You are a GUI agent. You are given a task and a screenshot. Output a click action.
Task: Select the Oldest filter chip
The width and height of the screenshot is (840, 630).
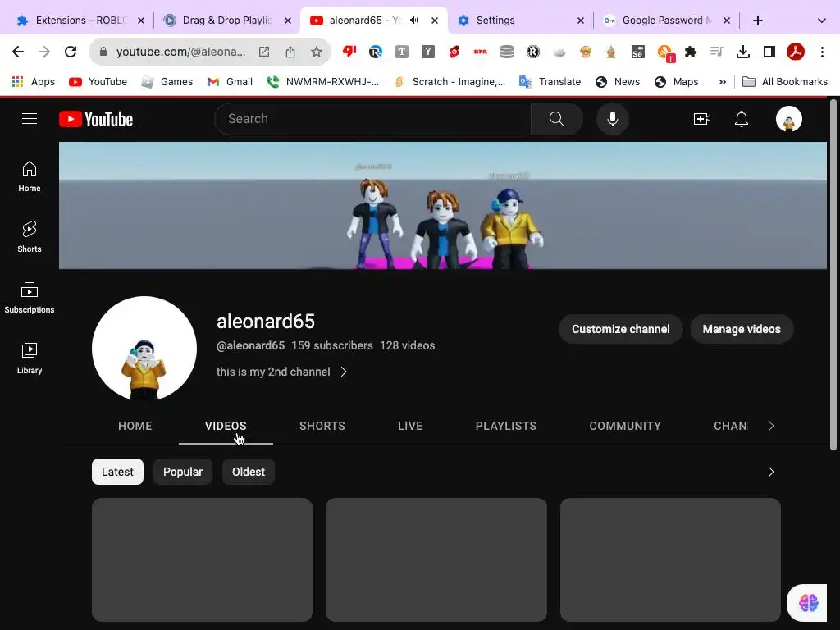click(249, 472)
